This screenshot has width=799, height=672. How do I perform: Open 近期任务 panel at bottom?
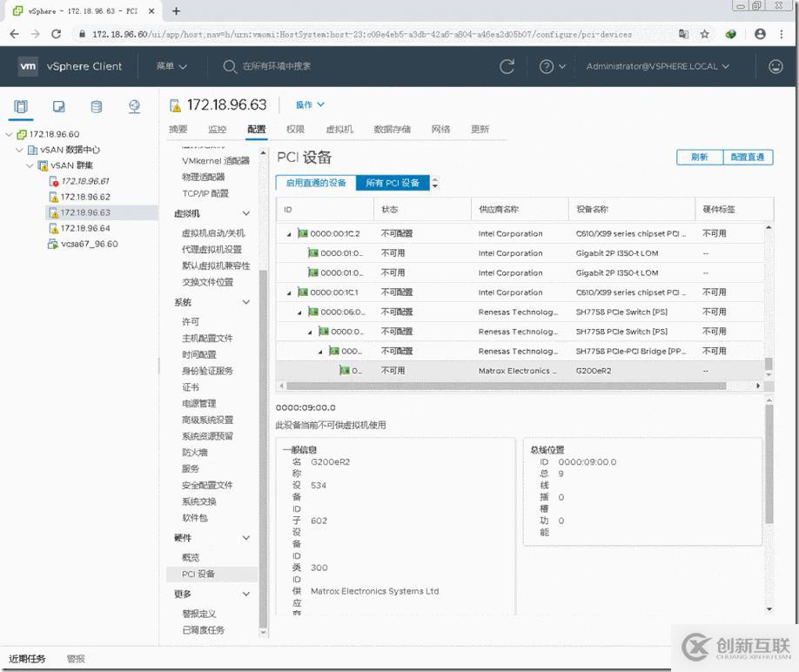(27, 659)
